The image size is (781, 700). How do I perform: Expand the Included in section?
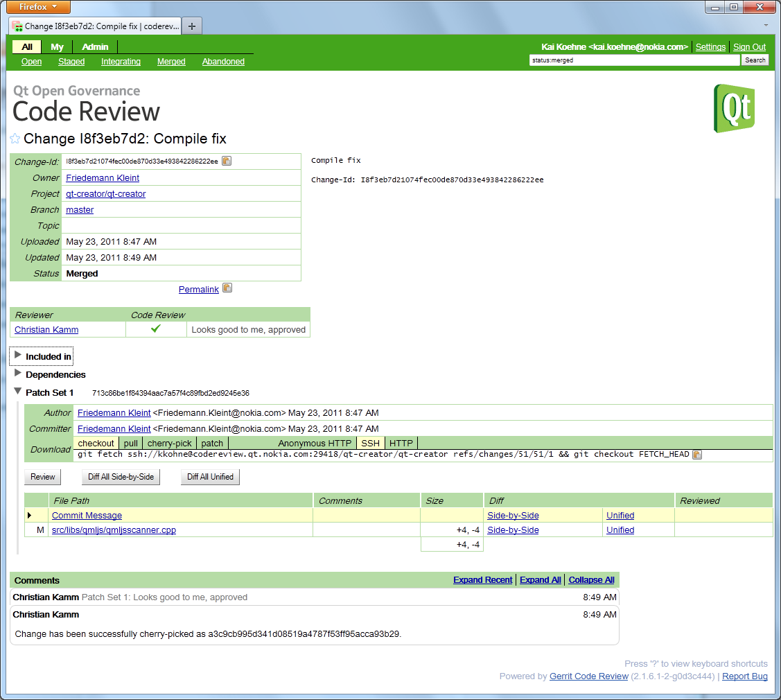[18, 356]
